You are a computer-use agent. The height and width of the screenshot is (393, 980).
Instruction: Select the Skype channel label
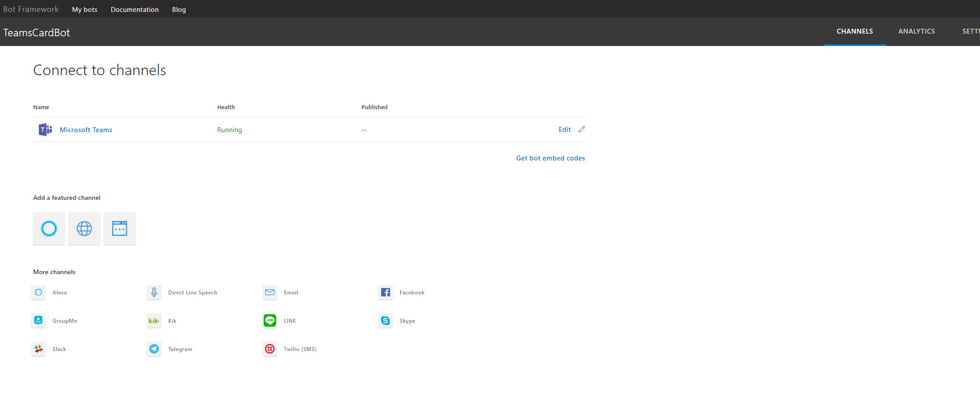(407, 321)
